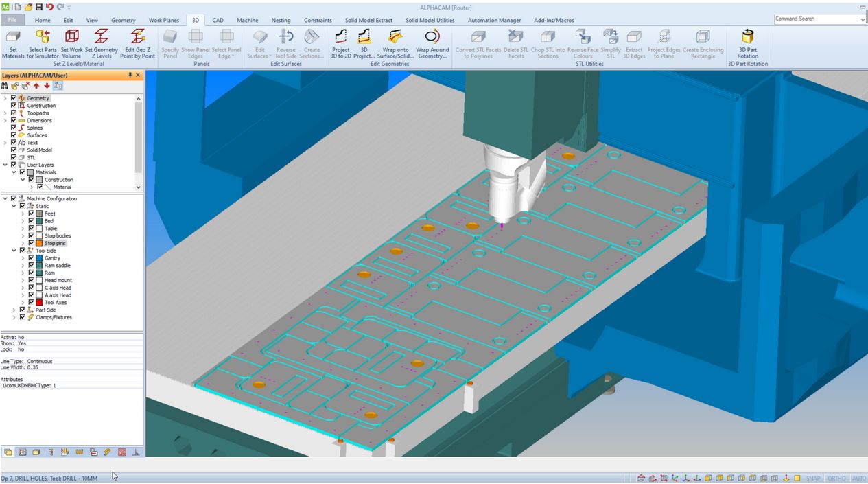Viewport: 868px width, 484px height.
Task: Click the Command Search input box
Action: (x=815, y=19)
